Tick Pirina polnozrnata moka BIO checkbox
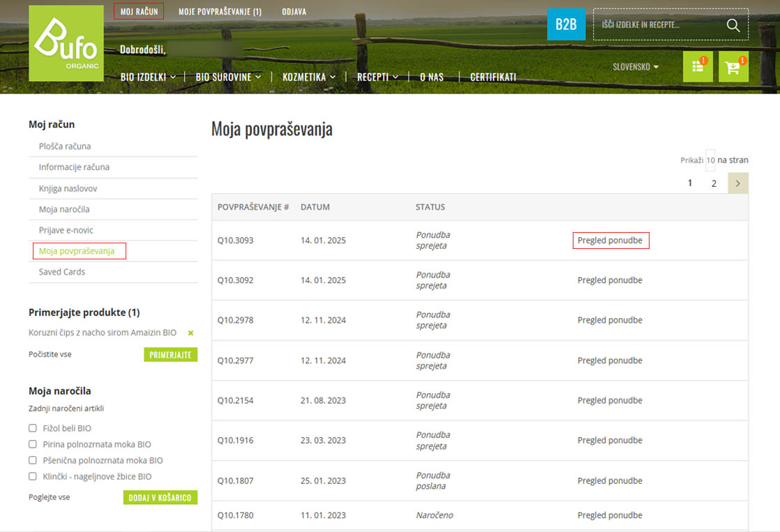Image resolution: width=780 pixels, height=532 pixels. (33, 444)
